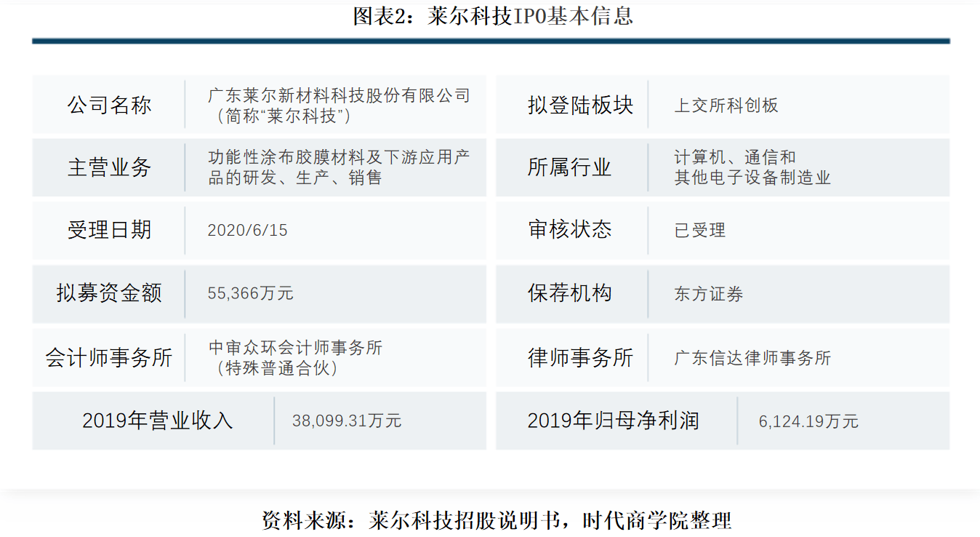Click the line 品的研发、生产、销售
This screenshot has width=980, height=537.
click(x=295, y=178)
